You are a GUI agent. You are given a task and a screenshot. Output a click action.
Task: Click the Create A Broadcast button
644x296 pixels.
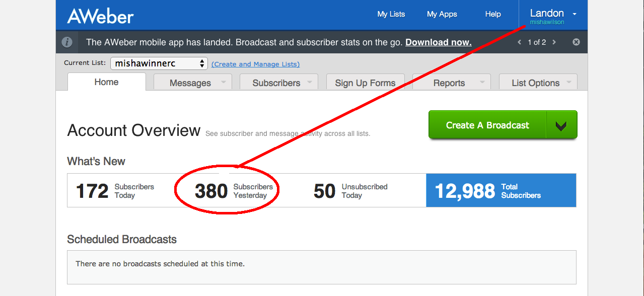pyautogui.click(x=487, y=125)
